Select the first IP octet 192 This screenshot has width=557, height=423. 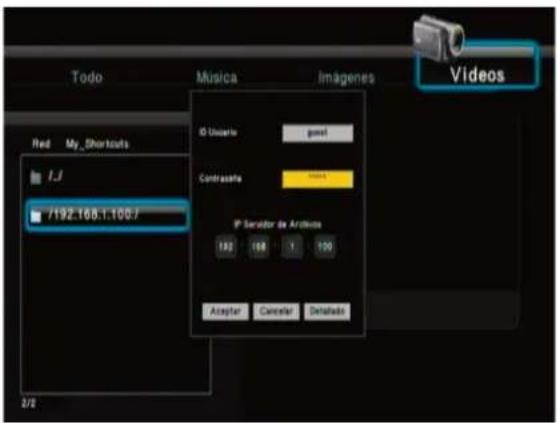[226, 246]
